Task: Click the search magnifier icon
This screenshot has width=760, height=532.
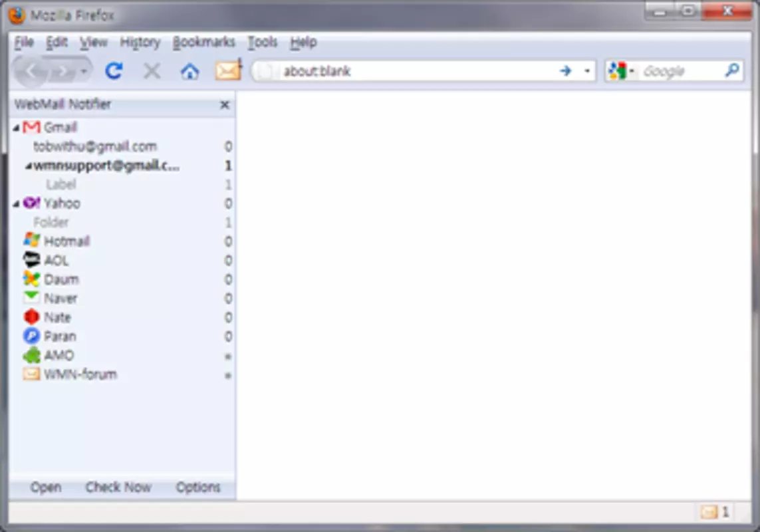Action: coord(732,70)
